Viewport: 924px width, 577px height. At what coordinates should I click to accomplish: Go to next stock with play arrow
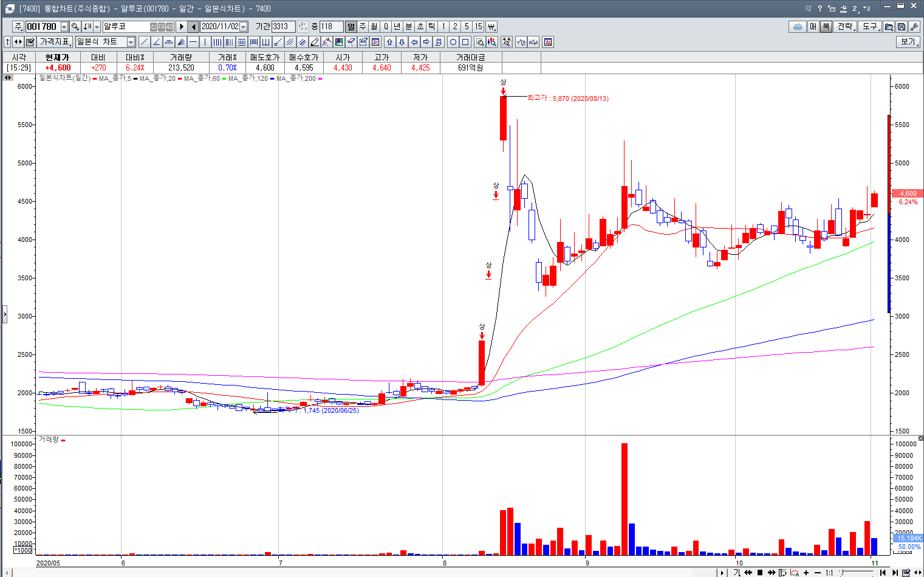[x=181, y=27]
